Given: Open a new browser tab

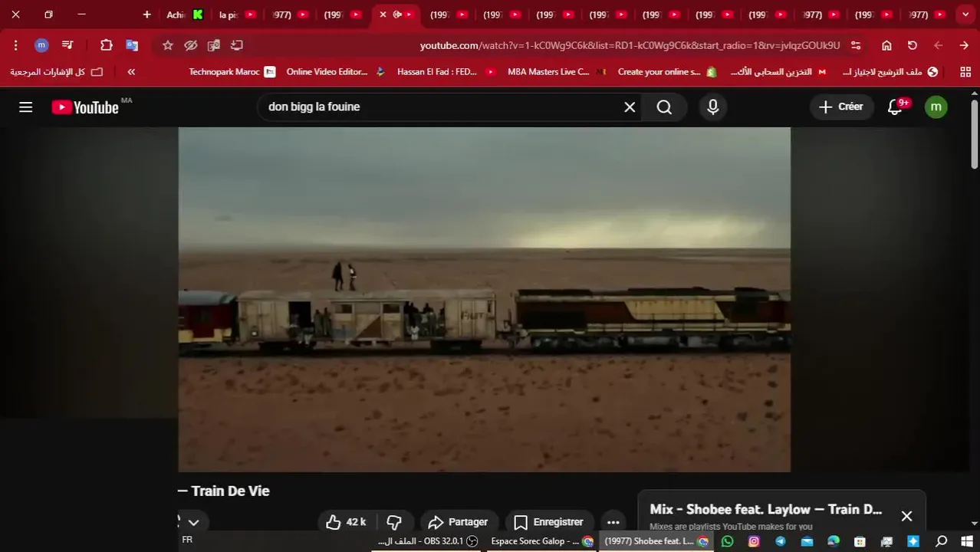Looking at the screenshot, I should click(147, 15).
